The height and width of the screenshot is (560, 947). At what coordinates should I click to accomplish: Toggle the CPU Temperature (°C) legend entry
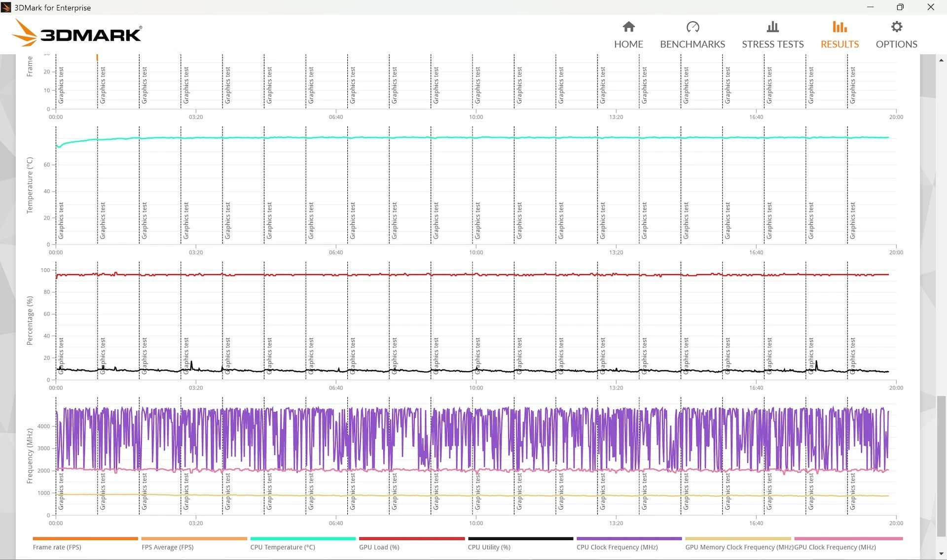tap(283, 547)
